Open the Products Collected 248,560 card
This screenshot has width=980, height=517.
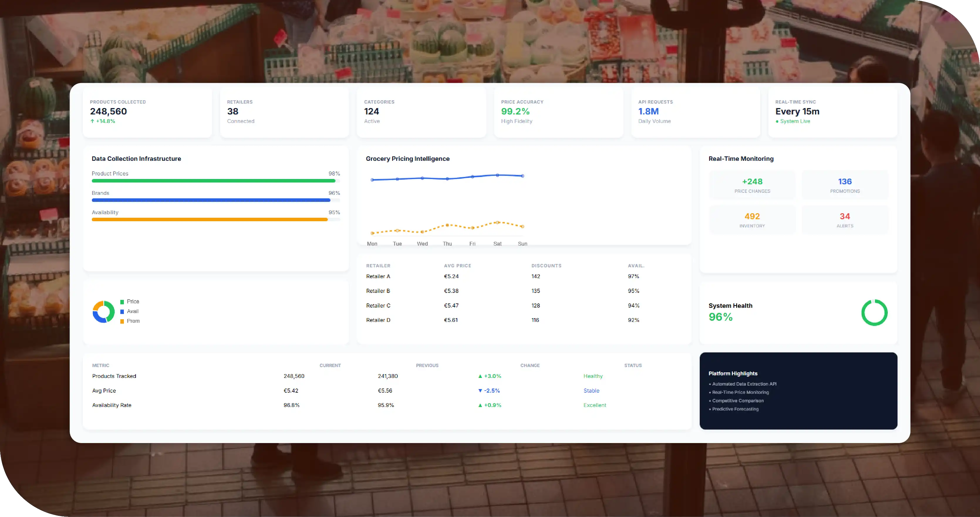pyautogui.click(x=147, y=112)
